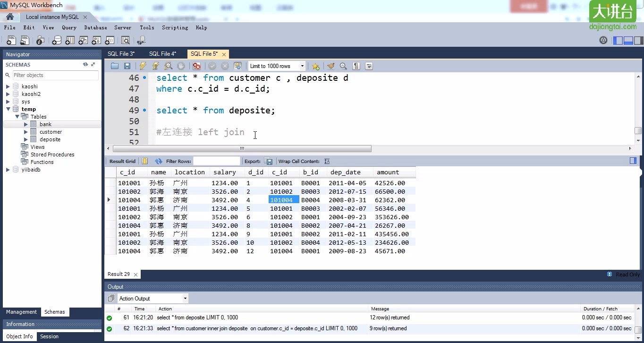Image resolution: width=644 pixels, height=343 pixels.
Task: Beautify the SQL script with the broom icon
Action: pyautogui.click(x=330, y=66)
